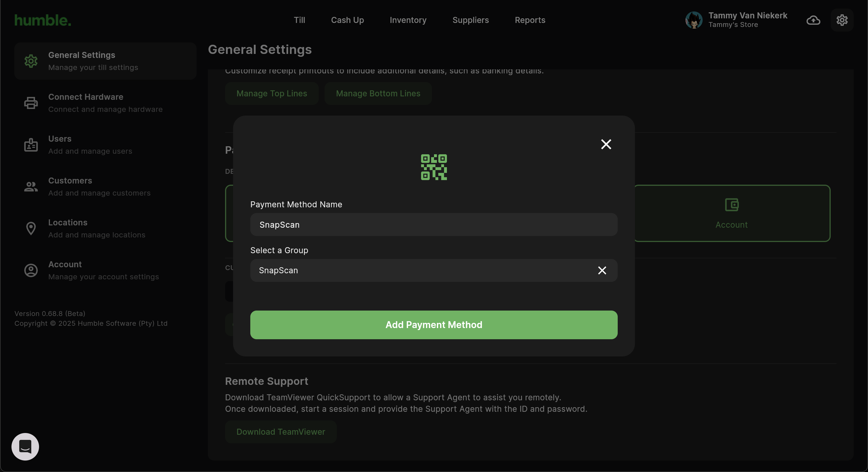
Task: Click Manage Bottom Lines button
Action: [378, 93]
